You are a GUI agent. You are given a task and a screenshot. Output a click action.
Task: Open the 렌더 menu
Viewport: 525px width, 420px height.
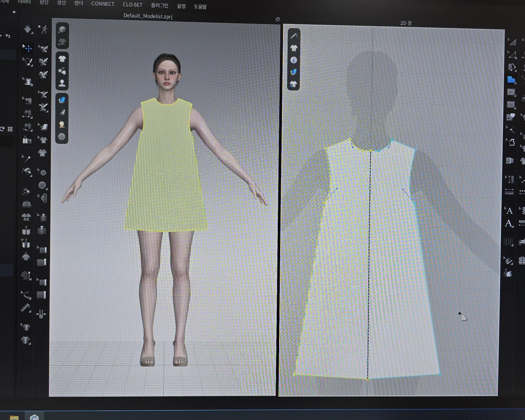(x=78, y=3)
